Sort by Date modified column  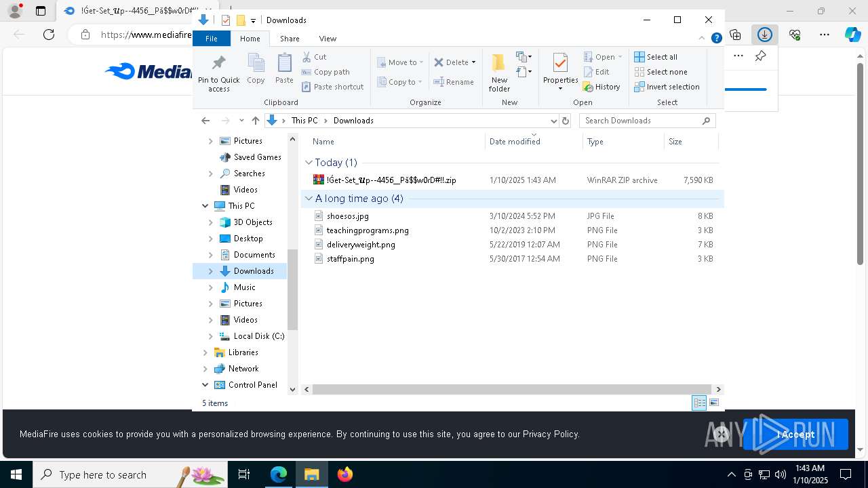coord(515,142)
